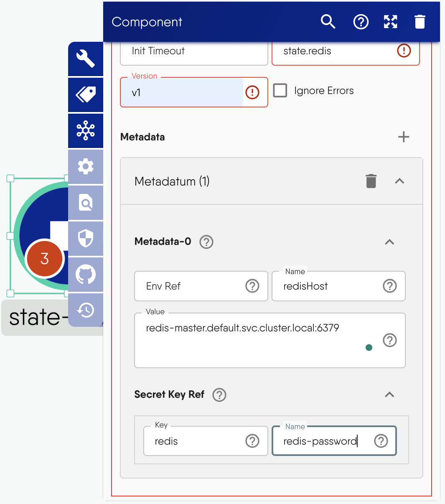Click the shield security icon in the sidebar

tap(86, 239)
